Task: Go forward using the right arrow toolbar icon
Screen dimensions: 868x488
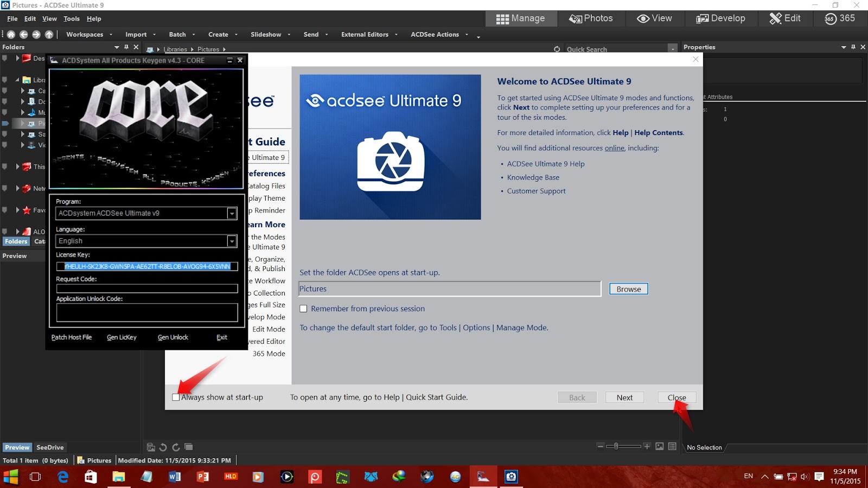Action: pos(36,34)
